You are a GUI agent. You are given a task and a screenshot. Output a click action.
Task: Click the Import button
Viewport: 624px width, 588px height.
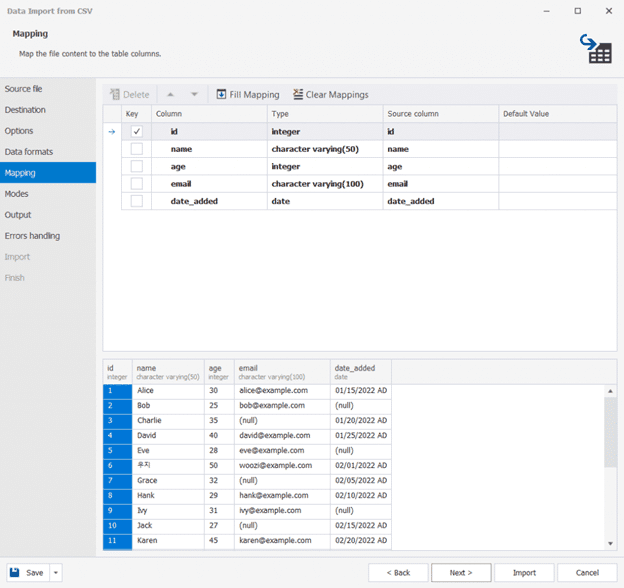524,573
